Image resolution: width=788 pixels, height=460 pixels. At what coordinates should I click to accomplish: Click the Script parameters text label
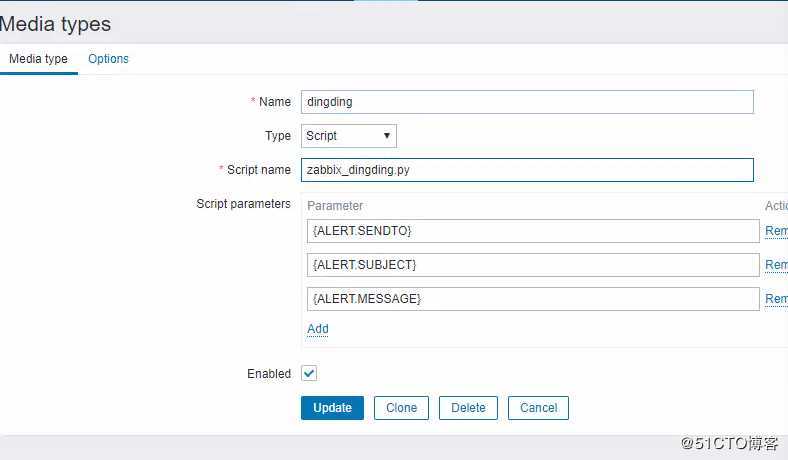pos(243,204)
